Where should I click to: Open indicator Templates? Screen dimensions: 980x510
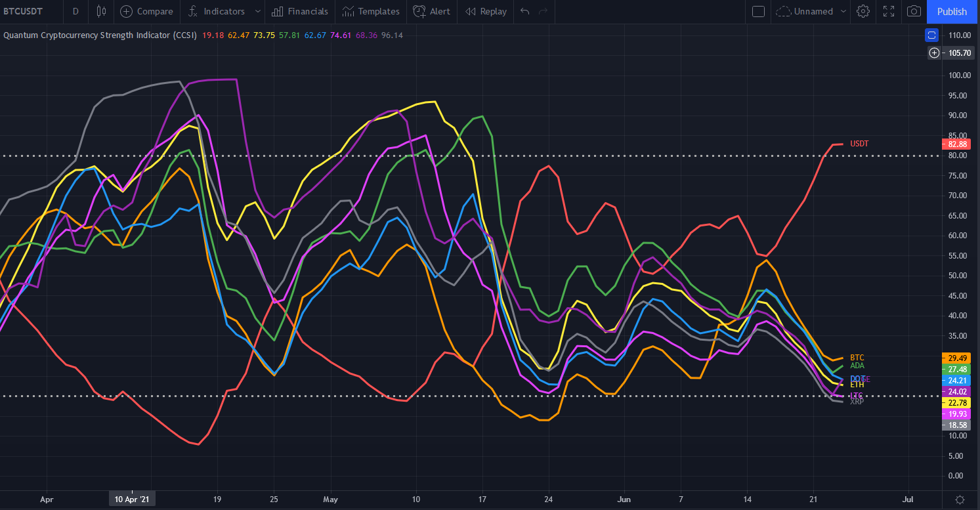click(371, 11)
